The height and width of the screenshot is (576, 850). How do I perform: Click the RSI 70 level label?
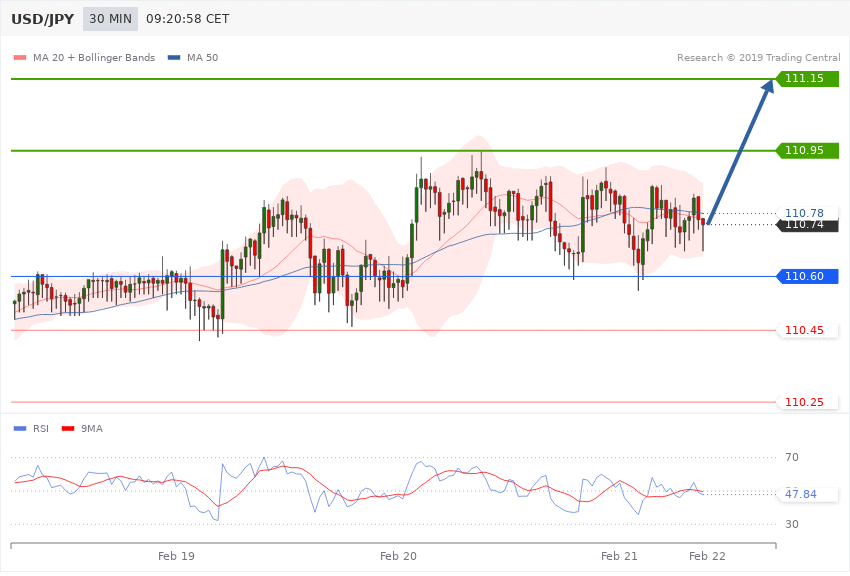click(792, 457)
